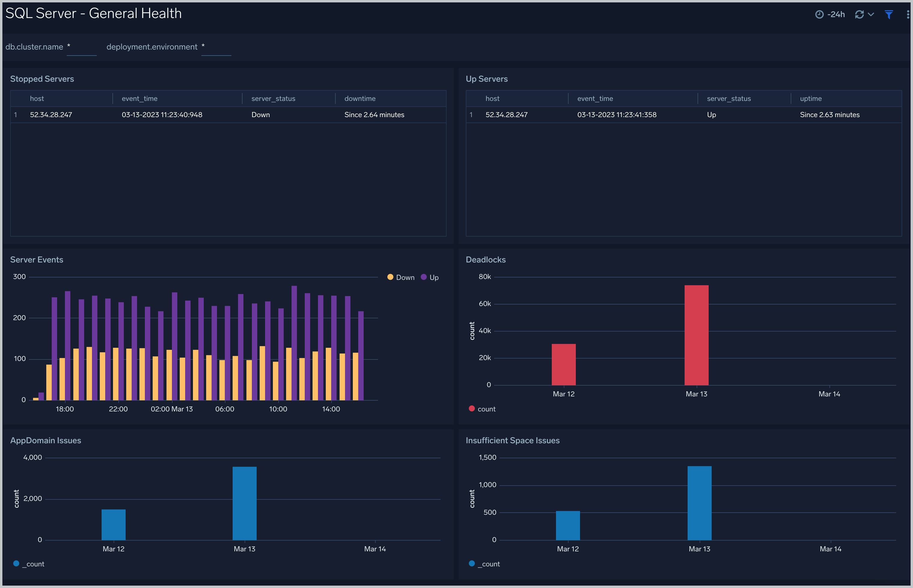The height and width of the screenshot is (588, 913).
Task: Sort Stopped Servers by host column
Action: pyautogui.click(x=37, y=99)
